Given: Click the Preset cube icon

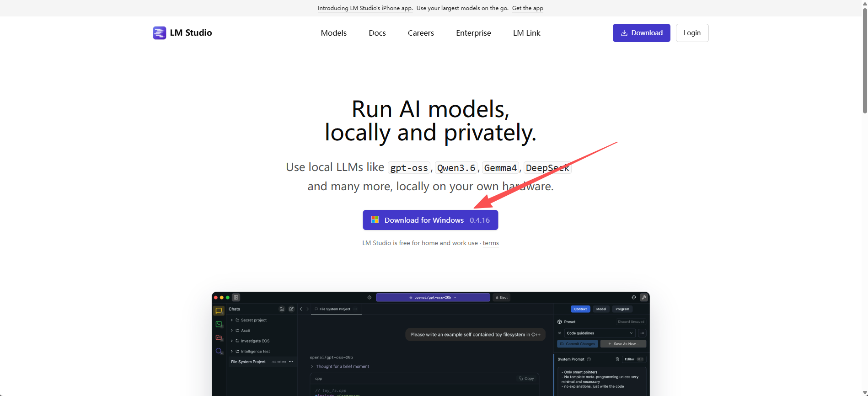Looking at the screenshot, I should tap(559, 322).
